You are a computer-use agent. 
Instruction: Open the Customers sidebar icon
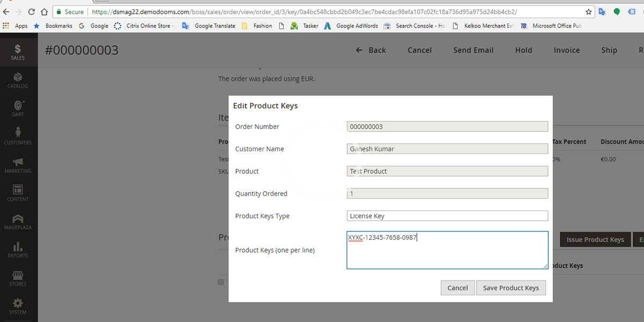pyautogui.click(x=18, y=136)
